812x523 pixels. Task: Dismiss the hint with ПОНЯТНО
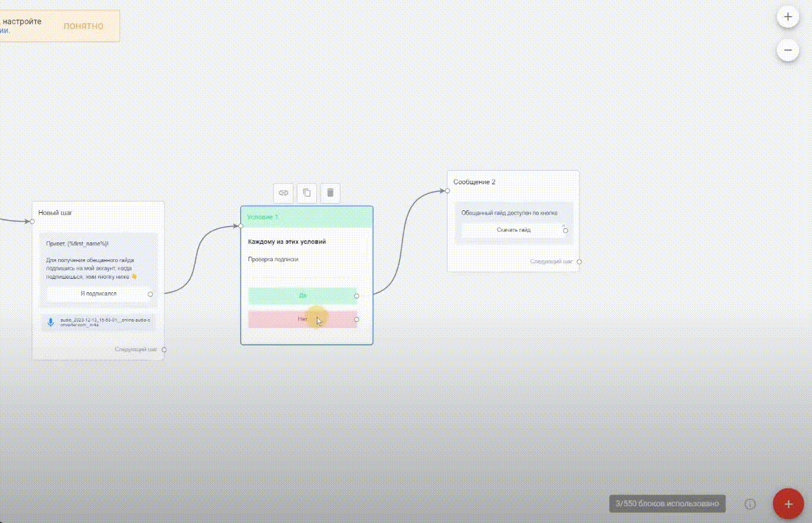pyautogui.click(x=83, y=26)
